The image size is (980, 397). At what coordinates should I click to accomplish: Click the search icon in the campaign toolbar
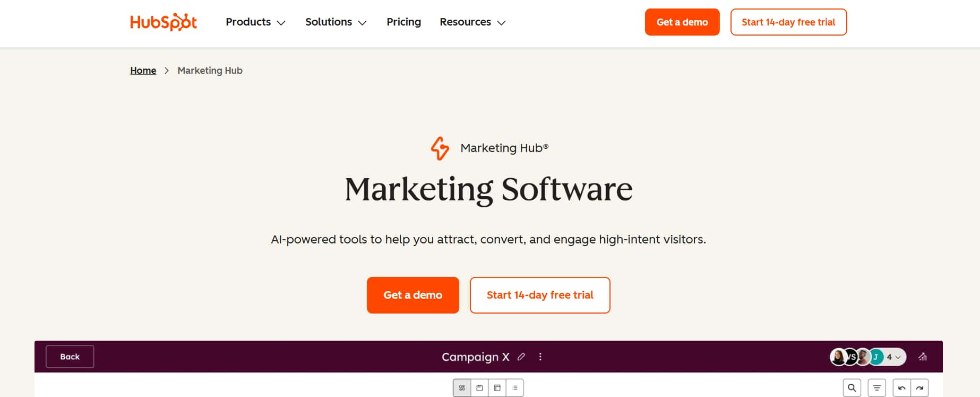click(x=852, y=388)
